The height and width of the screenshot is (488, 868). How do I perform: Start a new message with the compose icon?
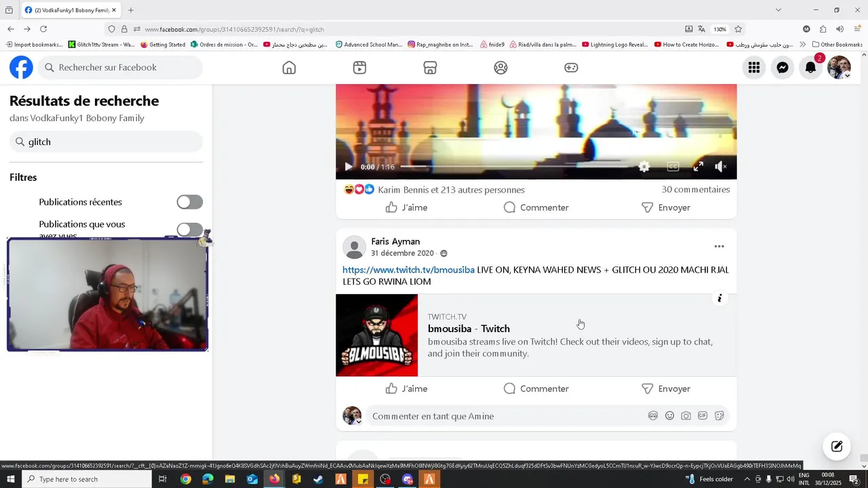click(837, 446)
